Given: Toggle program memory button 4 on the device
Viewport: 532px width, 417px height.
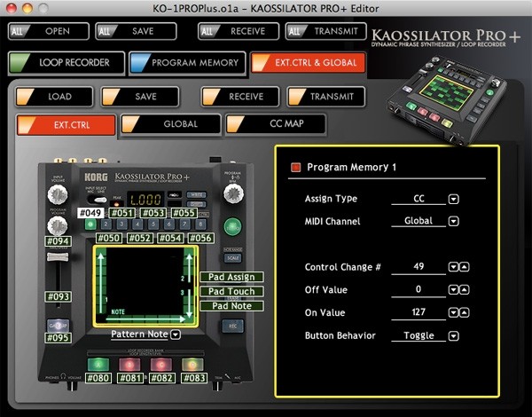Looking at the screenshot, I should [x=137, y=224].
